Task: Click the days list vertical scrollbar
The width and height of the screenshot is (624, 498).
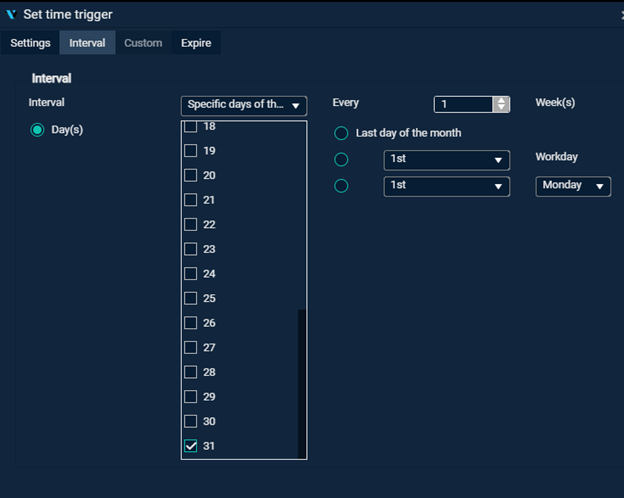Action: click(x=302, y=380)
